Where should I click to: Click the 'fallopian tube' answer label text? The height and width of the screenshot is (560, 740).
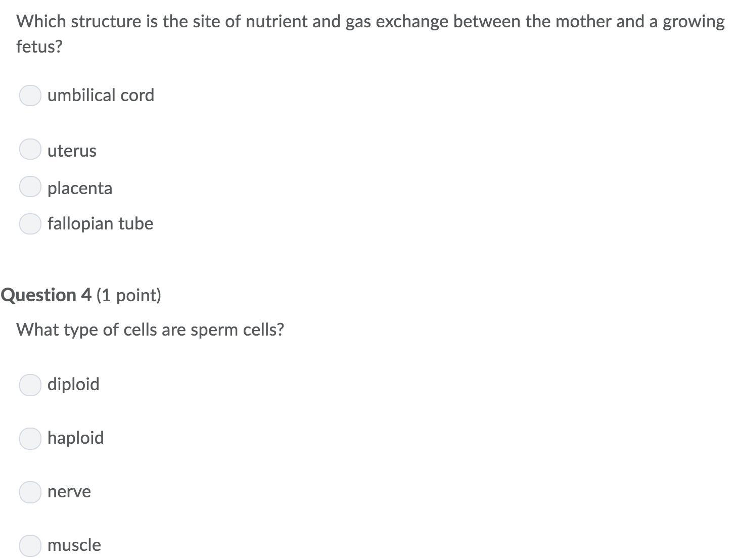(x=100, y=223)
